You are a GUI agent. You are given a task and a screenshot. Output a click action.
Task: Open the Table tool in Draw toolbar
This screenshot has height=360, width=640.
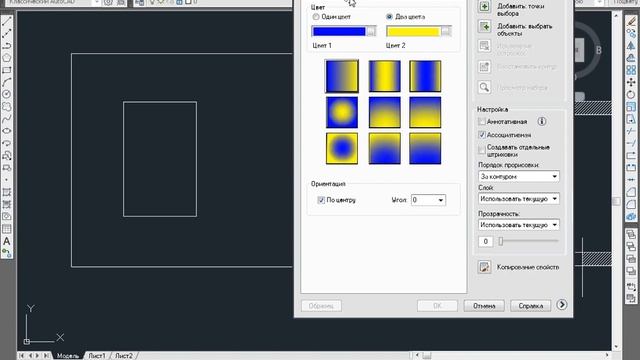coord(7,229)
